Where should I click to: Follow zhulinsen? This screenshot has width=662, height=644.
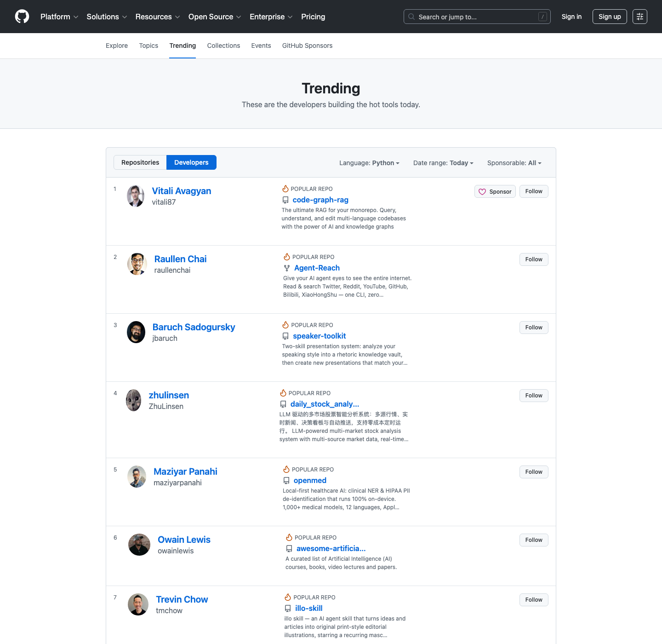(534, 396)
